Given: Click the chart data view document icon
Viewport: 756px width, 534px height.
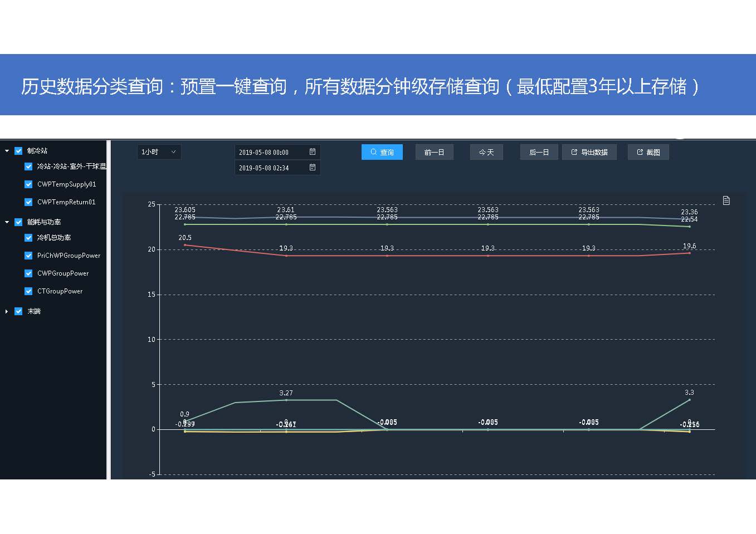Looking at the screenshot, I should (726, 200).
